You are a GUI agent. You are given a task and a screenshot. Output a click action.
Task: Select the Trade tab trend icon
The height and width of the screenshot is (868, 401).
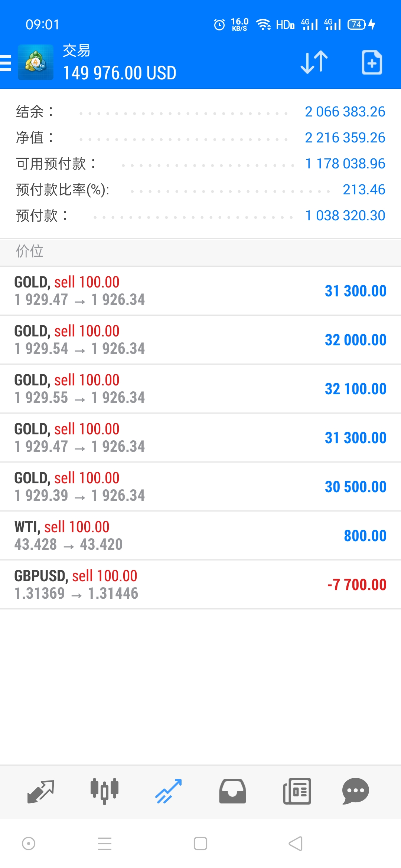point(169,792)
